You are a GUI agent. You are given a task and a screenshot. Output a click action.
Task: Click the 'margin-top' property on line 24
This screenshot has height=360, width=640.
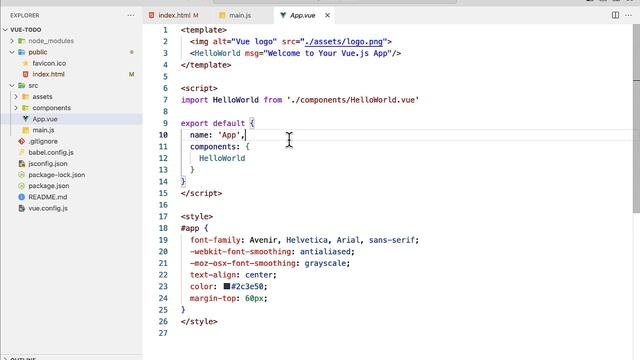point(213,298)
